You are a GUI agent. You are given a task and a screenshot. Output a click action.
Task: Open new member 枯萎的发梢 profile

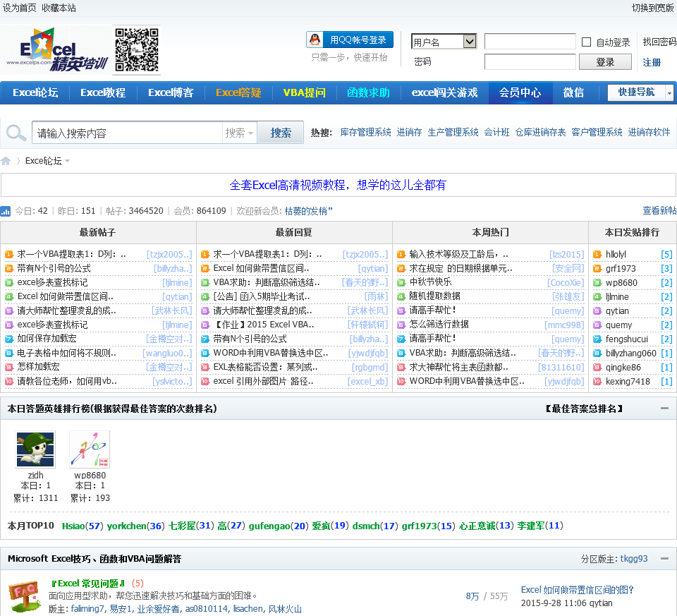[308, 211]
